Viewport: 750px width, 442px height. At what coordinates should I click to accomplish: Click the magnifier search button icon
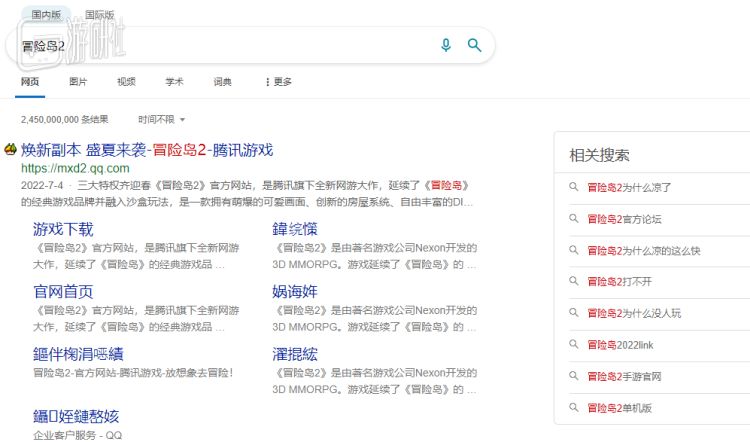(475, 45)
